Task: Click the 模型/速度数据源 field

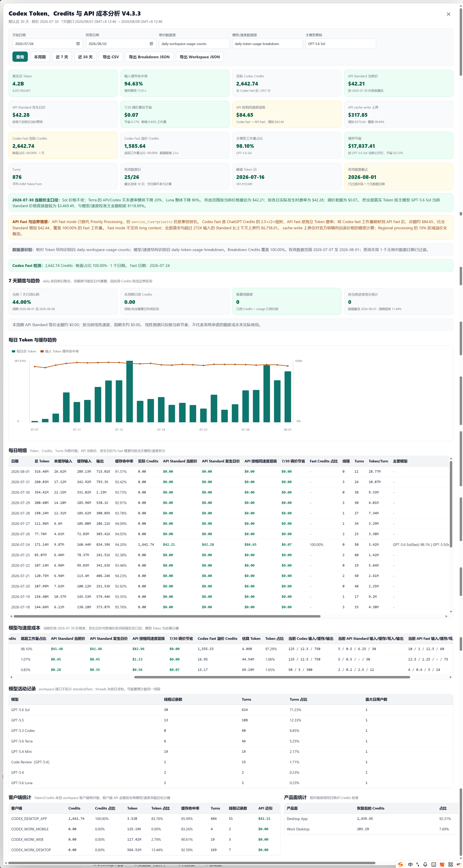Action: [x=267, y=44]
